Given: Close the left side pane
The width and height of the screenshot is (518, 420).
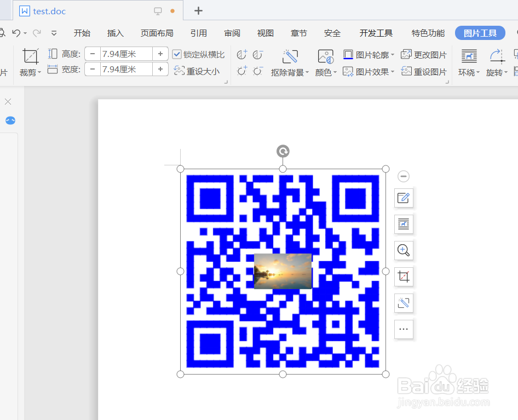Looking at the screenshot, I should pyautogui.click(x=8, y=102).
